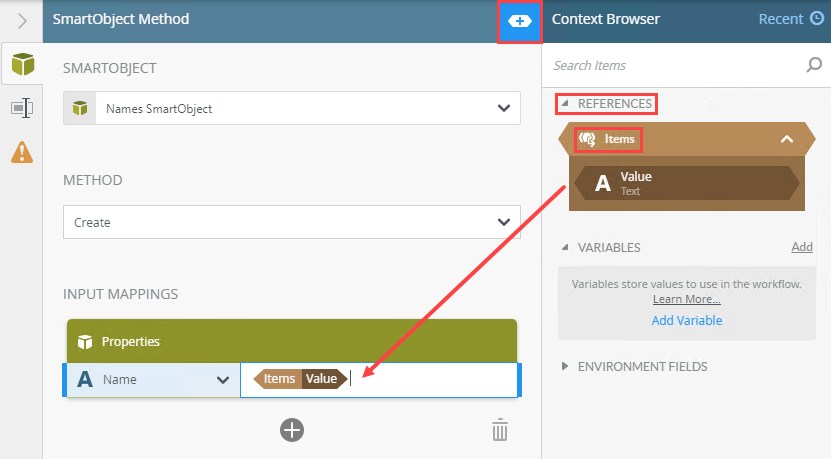Click the add mapping plus icon
The width and height of the screenshot is (831, 459).
291,430
